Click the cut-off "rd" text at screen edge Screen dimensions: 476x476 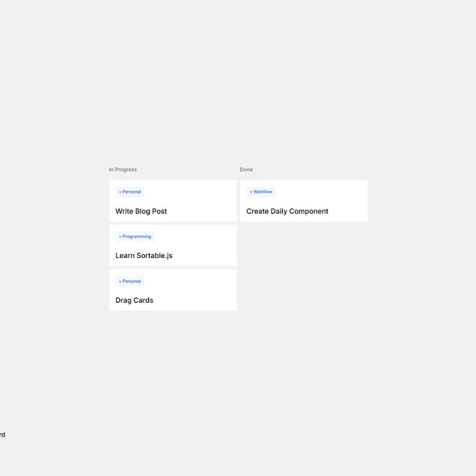coord(2,435)
